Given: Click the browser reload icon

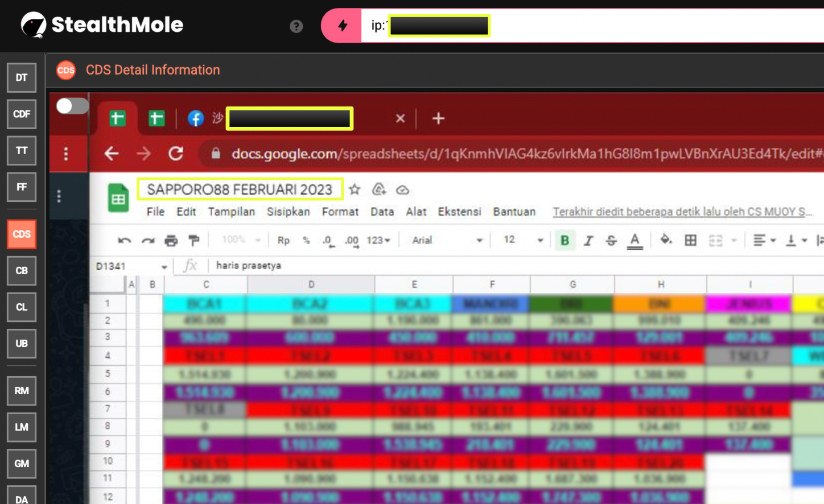Looking at the screenshot, I should pyautogui.click(x=176, y=154).
